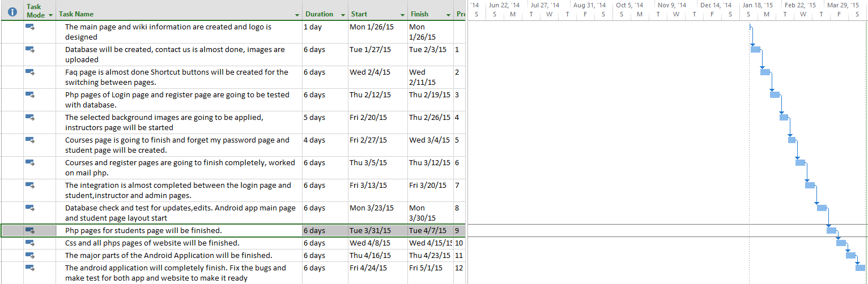Screen dimensions: 868x284
Task: Select the Gantt bar for Php pages for students task
Action: pyautogui.click(x=831, y=230)
